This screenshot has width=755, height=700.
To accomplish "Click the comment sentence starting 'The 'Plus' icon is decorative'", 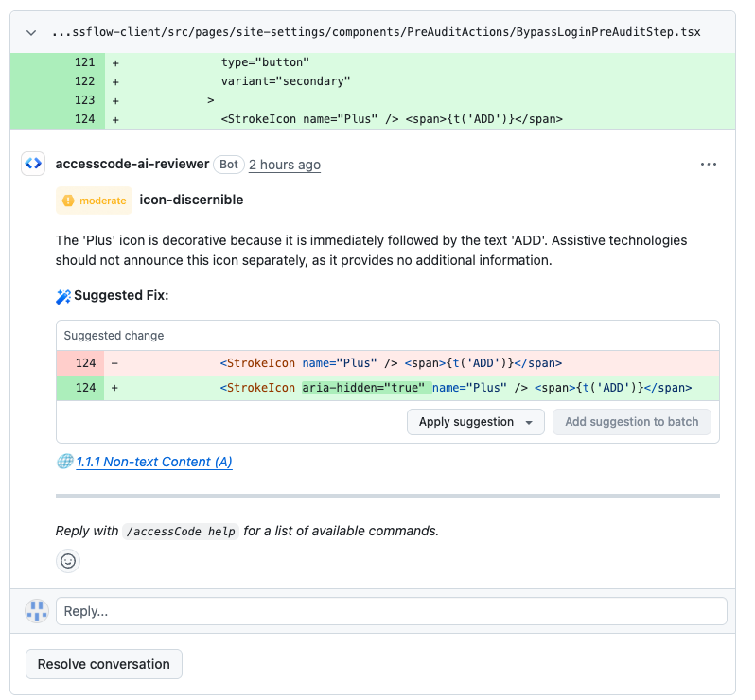I will coord(371,251).
